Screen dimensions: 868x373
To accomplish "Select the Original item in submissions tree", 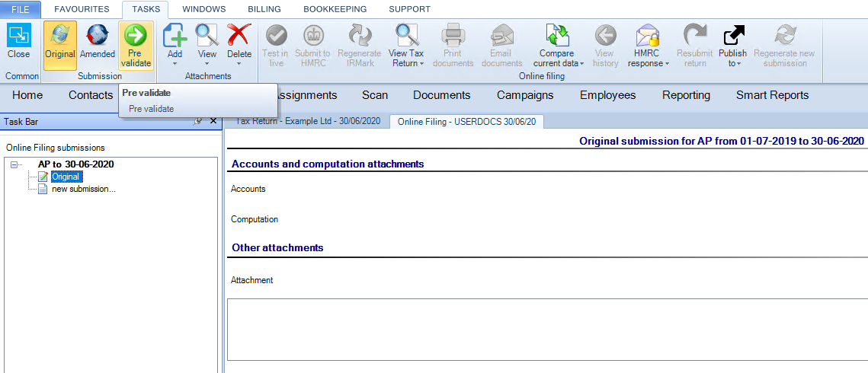I will [x=67, y=177].
